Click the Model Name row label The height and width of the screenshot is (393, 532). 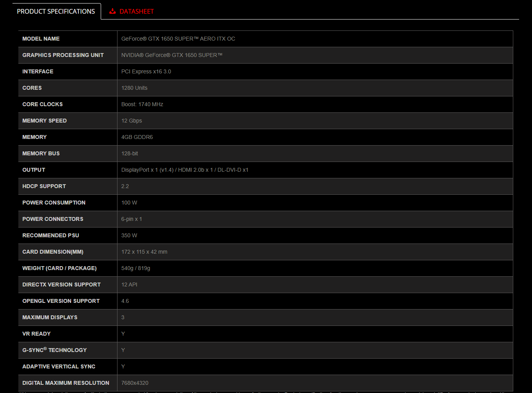click(x=41, y=39)
